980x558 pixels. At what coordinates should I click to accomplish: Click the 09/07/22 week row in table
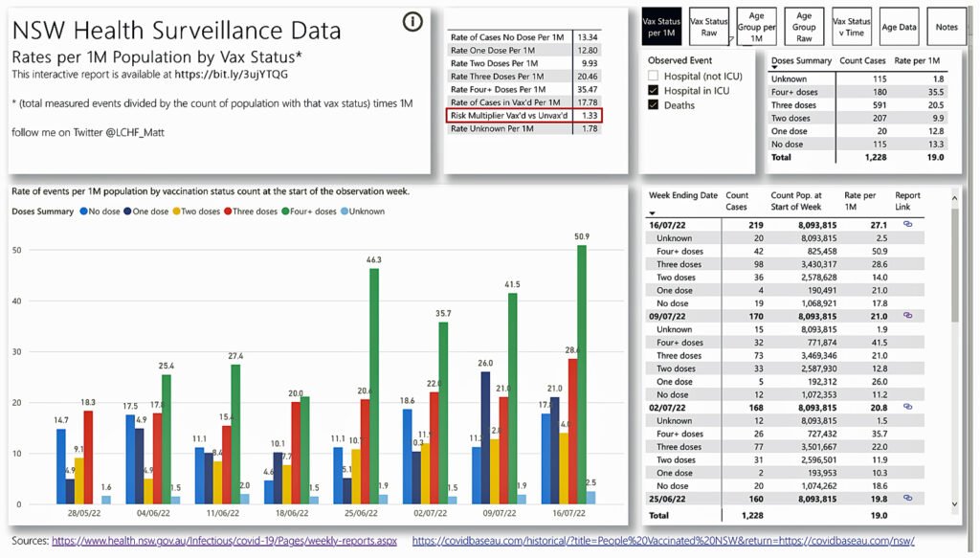(785, 316)
